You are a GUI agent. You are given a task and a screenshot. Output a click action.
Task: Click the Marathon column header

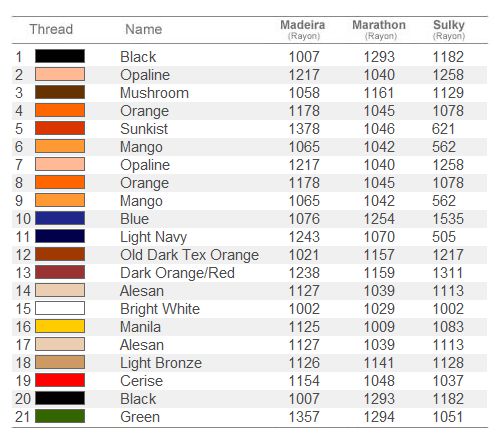tap(379, 30)
